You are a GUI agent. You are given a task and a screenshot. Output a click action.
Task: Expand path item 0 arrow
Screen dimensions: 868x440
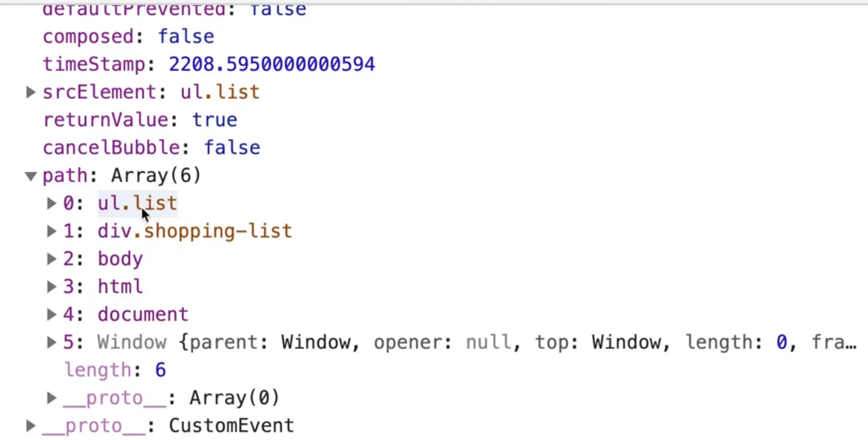[52, 203]
